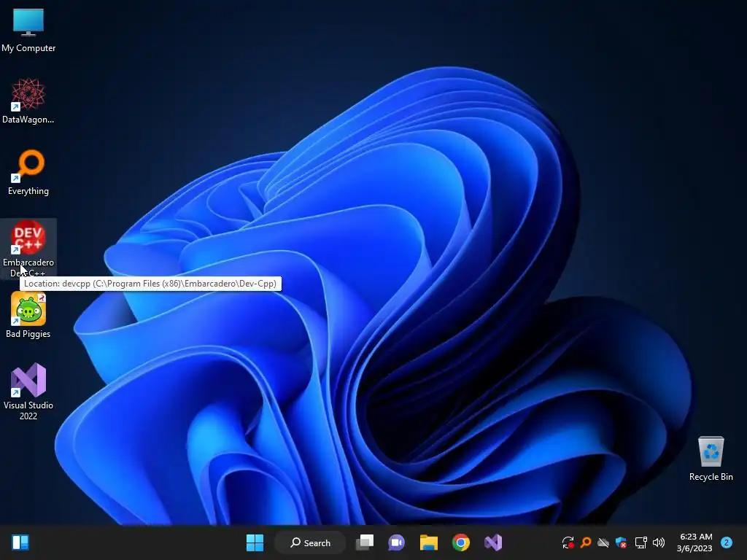The image size is (747, 560).
Task: Select the DataWagon desktop shortcut
Action: [28, 101]
